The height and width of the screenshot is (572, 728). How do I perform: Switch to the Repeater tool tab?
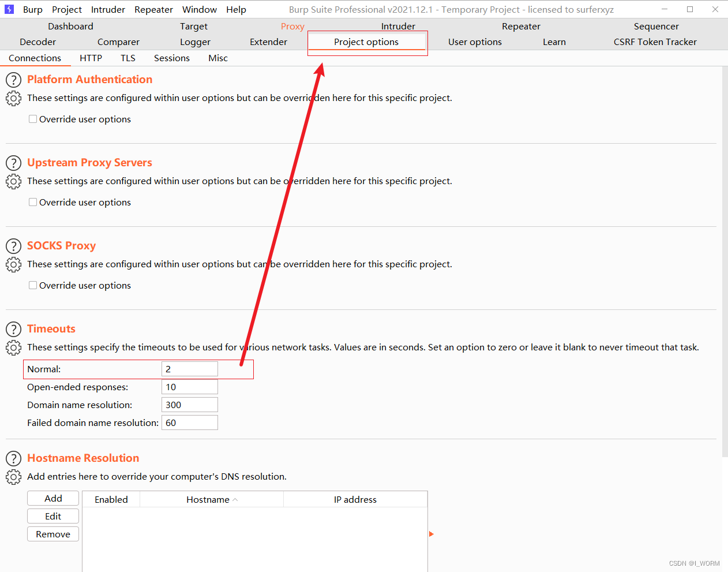click(x=521, y=26)
